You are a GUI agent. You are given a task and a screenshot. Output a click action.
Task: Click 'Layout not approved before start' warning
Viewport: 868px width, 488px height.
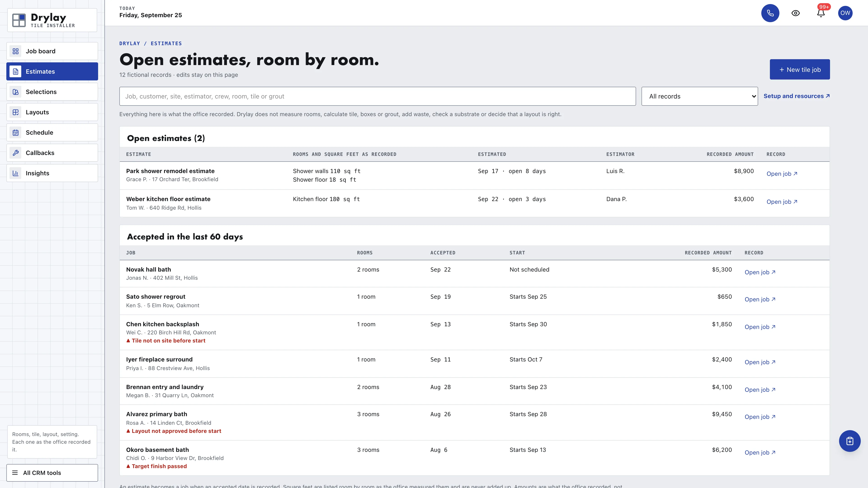(174, 431)
